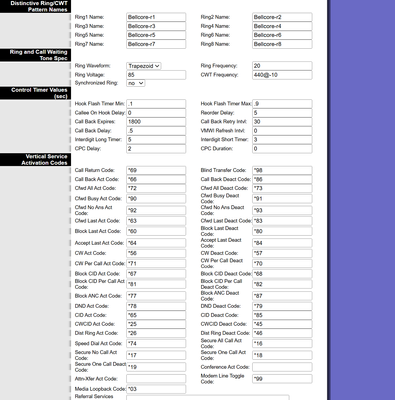Image resolution: width=395 pixels, height=400 pixels.
Task: Click the Ring5 Name field
Action: pyautogui.click(x=156, y=35)
